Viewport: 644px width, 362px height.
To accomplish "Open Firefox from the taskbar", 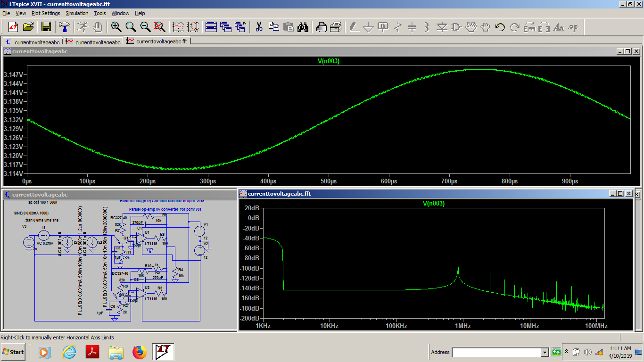I will [x=140, y=352].
